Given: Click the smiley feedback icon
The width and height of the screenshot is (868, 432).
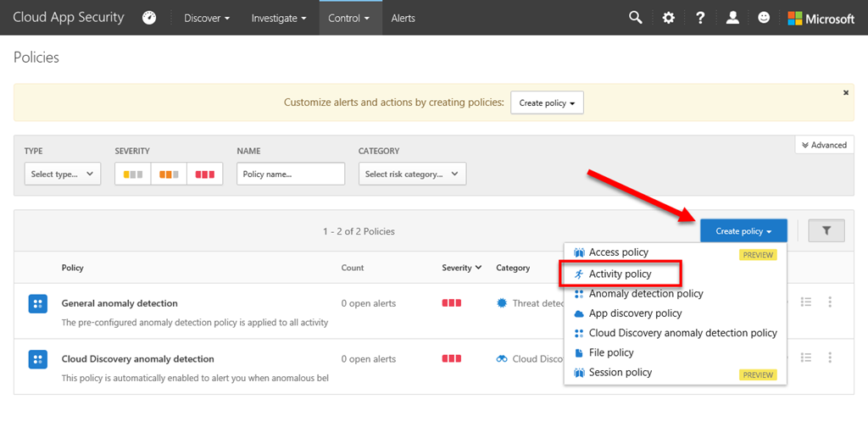Looking at the screenshot, I should point(764,18).
